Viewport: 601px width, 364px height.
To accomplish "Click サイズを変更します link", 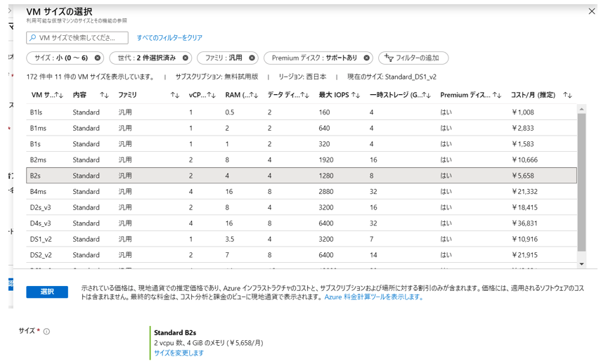I will (x=179, y=353).
